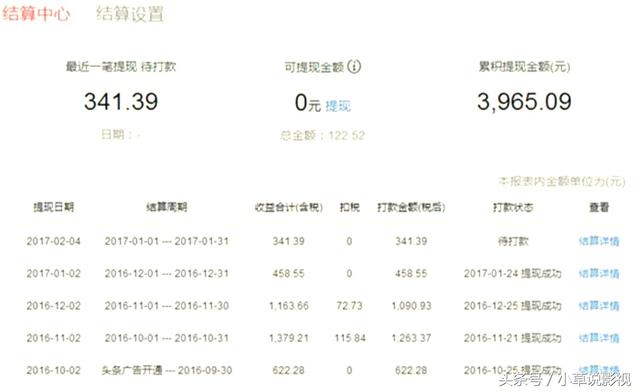Click the date cell 2016-12-02
640x392 pixels.
point(53,306)
